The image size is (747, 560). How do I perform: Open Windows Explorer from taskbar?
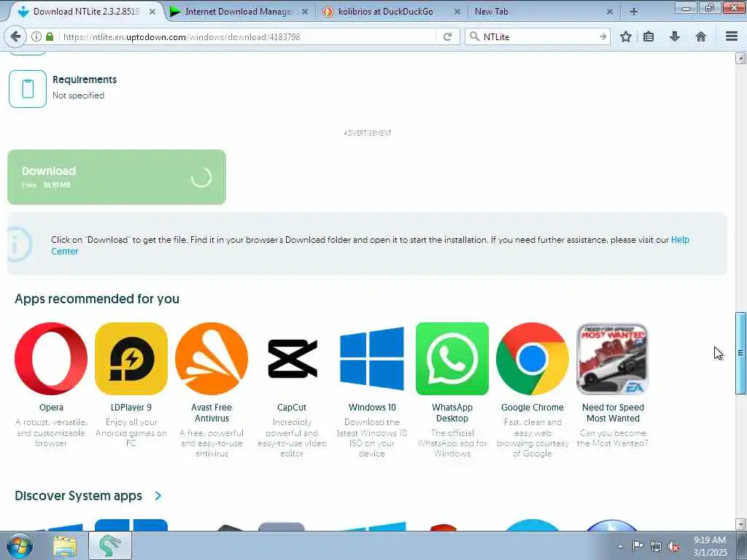pyautogui.click(x=65, y=546)
